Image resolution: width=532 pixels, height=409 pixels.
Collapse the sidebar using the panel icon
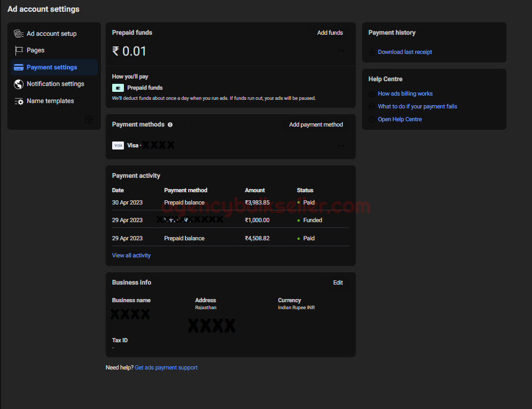pyautogui.click(x=89, y=119)
